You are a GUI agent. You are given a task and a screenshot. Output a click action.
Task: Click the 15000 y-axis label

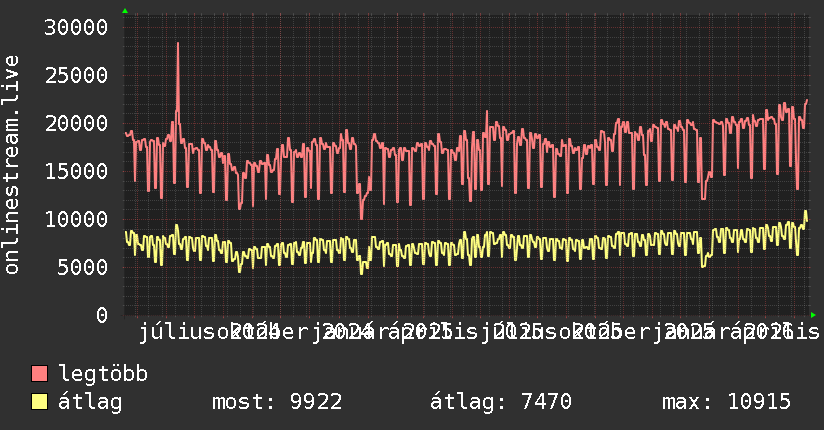point(76,171)
